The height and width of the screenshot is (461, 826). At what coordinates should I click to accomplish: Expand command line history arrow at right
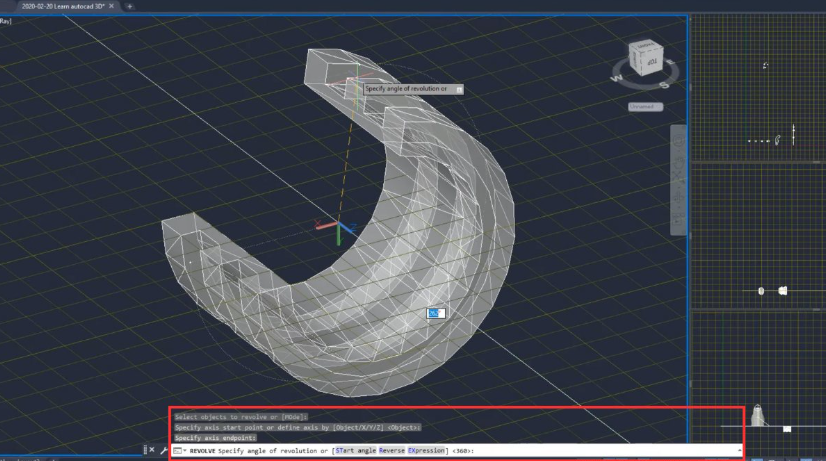738,451
